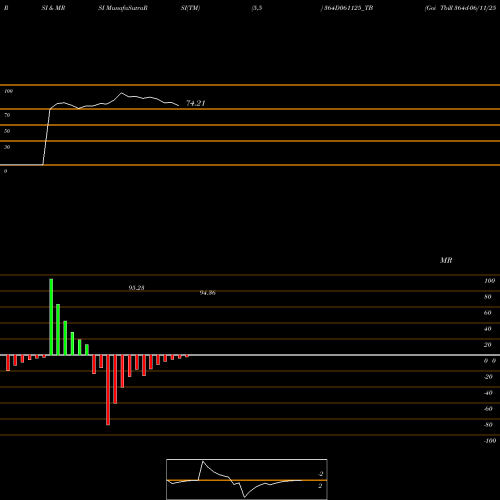The height and width of the screenshot is (500, 500).
Task: Select the 80 label on MR axis
Action: pyautogui.click(x=488, y=297)
